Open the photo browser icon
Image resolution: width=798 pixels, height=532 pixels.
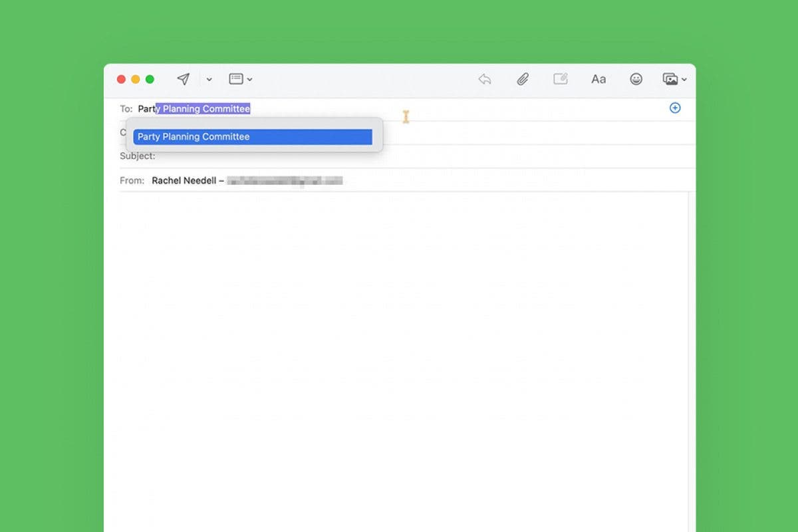[x=670, y=78]
